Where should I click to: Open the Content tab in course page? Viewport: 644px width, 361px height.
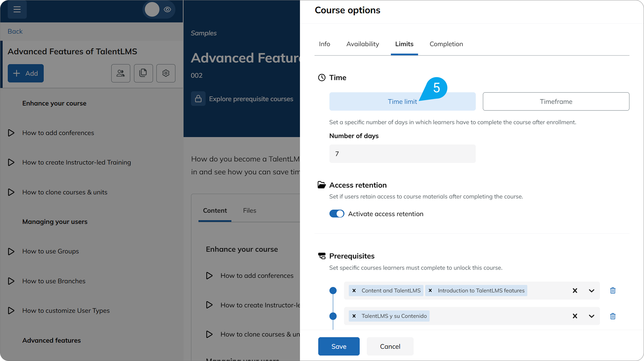click(215, 211)
